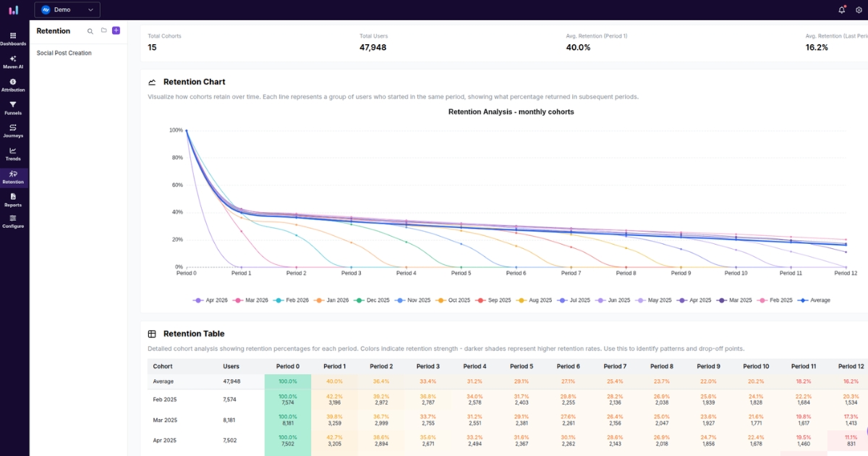Click the search icon in Retention panel
868x456 pixels.
90,31
